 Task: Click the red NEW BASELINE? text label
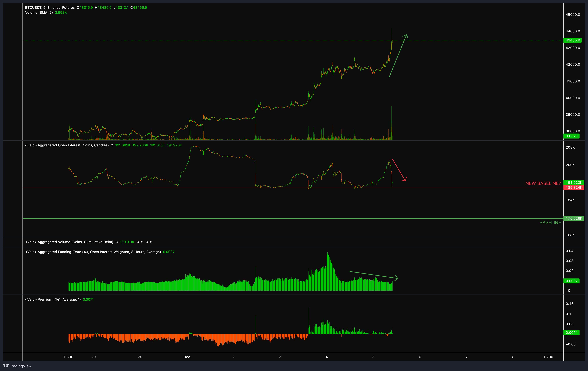543,183
